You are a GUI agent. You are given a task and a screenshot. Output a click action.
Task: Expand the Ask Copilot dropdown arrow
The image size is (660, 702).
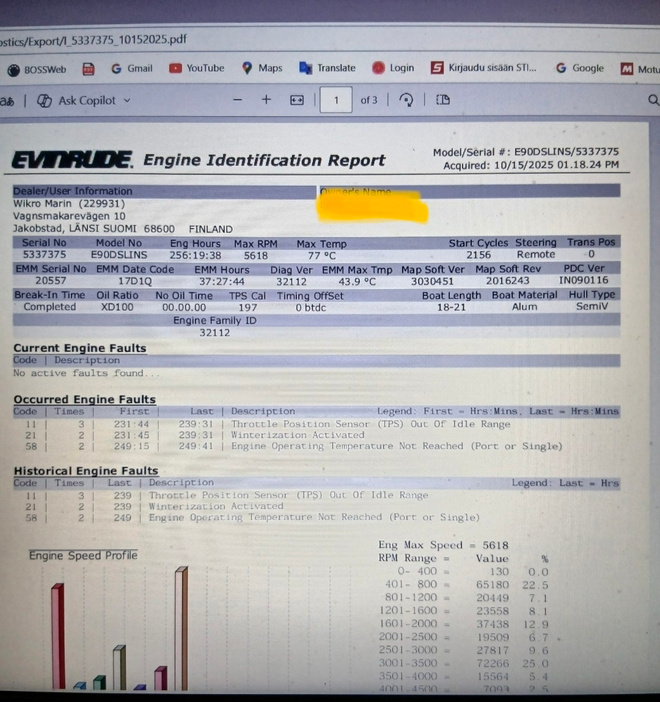(x=127, y=101)
